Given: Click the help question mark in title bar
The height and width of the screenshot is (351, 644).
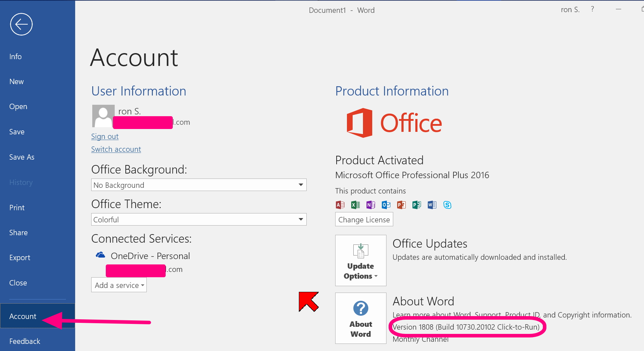Looking at the screenshot, I should coord(592,9).
